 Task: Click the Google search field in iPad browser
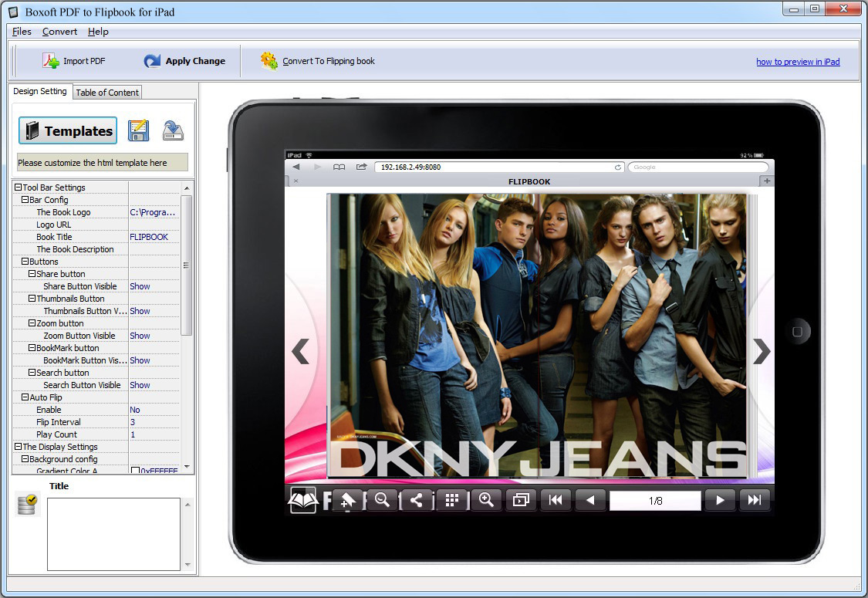tap(698, 167)
